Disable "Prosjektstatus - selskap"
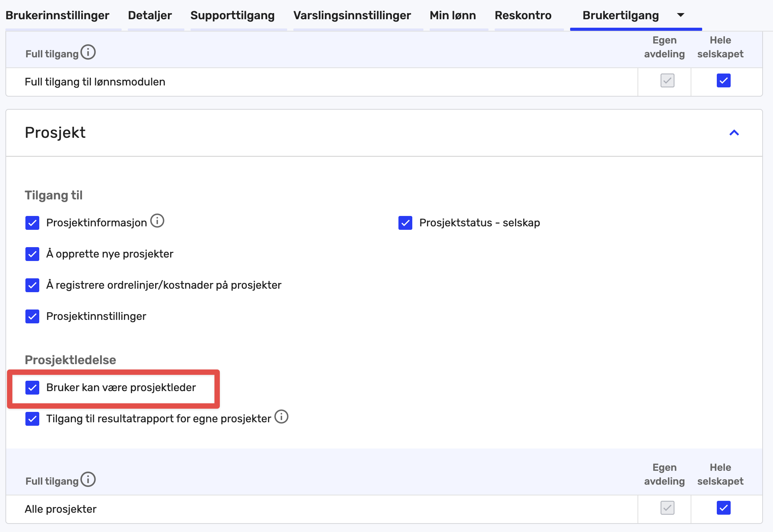 405,223
